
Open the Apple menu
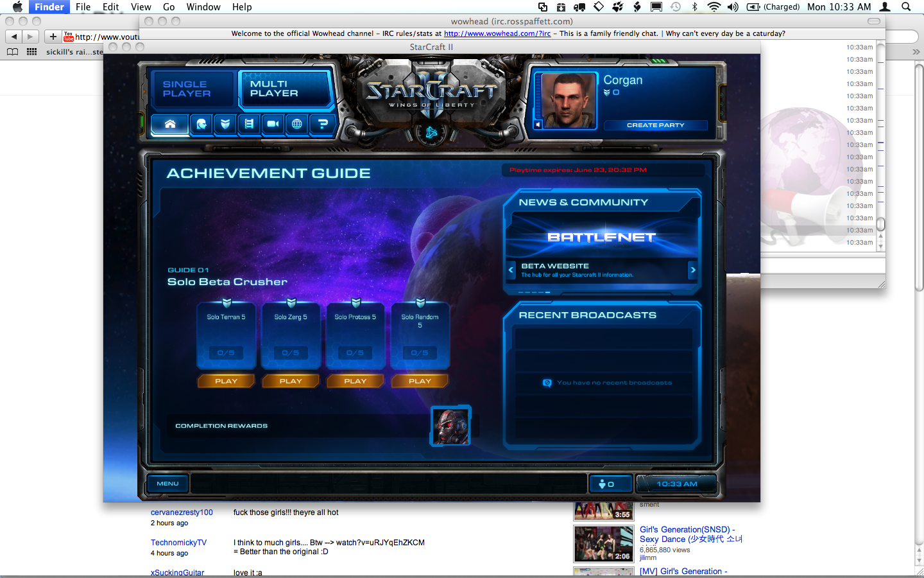[x=17, y=7]
